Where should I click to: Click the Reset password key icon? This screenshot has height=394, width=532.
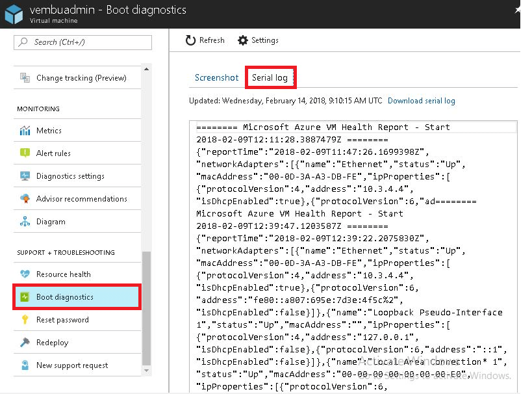(25, 320)
